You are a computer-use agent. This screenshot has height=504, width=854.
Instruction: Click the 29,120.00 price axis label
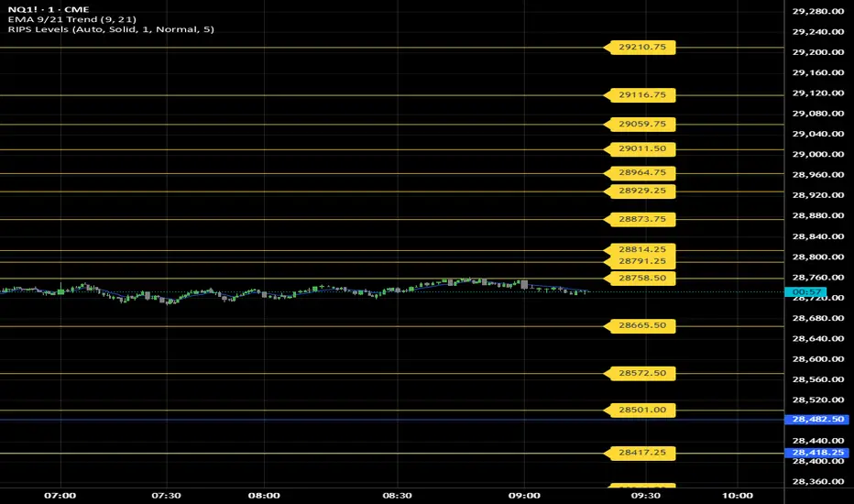tap(817, 93)
